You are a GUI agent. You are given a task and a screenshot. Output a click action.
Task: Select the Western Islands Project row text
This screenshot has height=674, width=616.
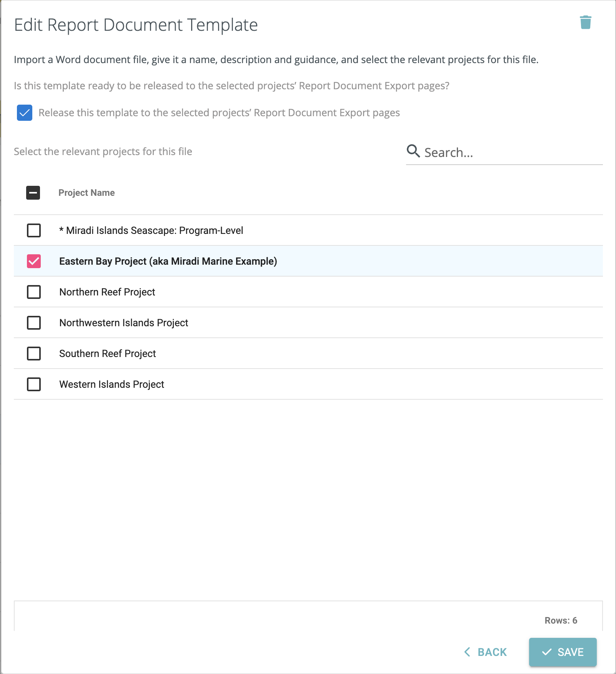(112, 384)
